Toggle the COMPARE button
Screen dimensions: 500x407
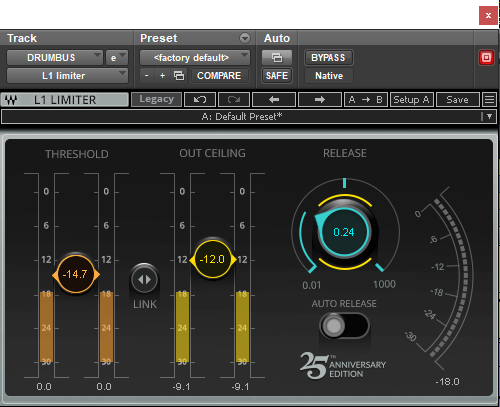click(219, 76)
